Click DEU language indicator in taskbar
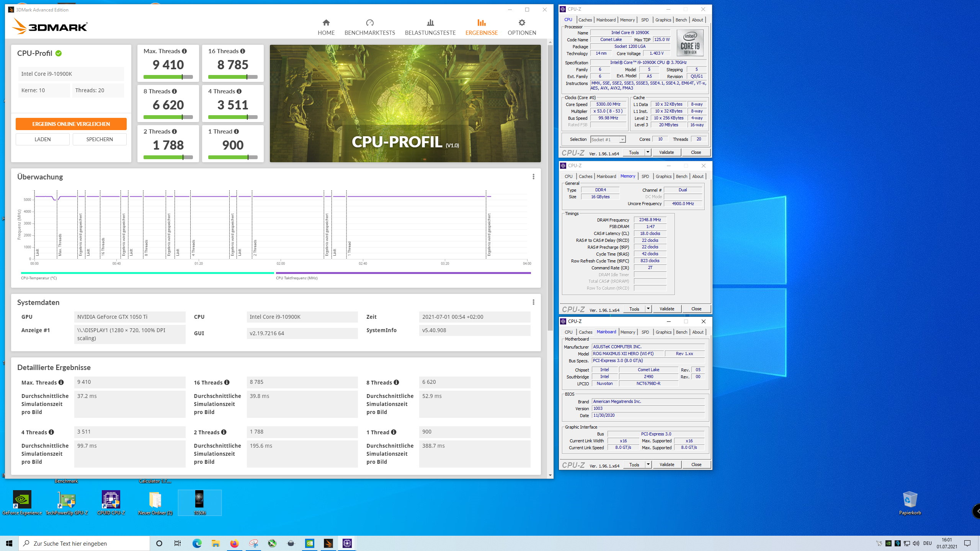The width and height of the screenshot is (980, 551). click(927, 543)
